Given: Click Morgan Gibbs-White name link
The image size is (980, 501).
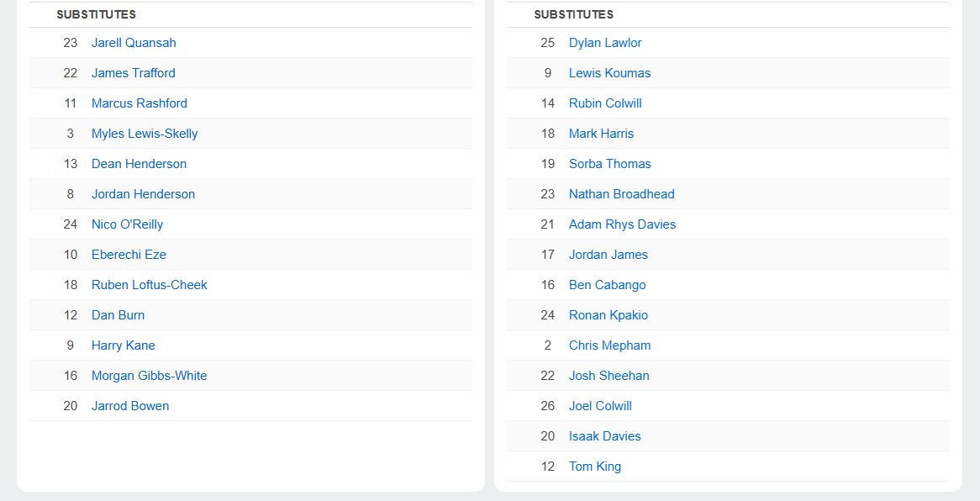Looking at the screenshot, I should 149,376.
